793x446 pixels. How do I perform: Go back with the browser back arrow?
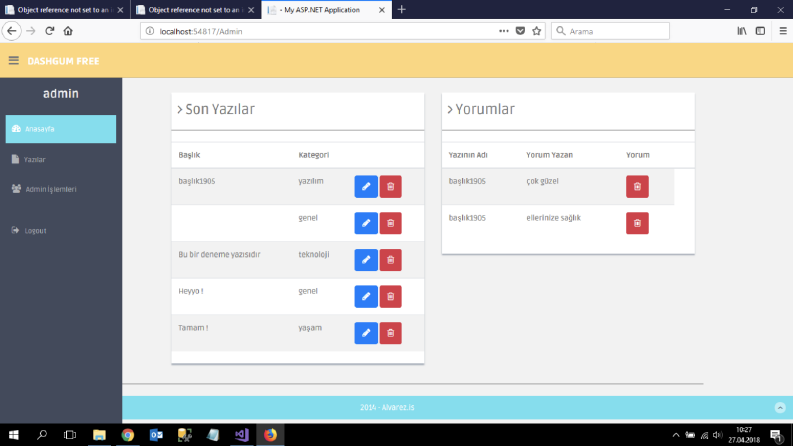coord(12,31)
